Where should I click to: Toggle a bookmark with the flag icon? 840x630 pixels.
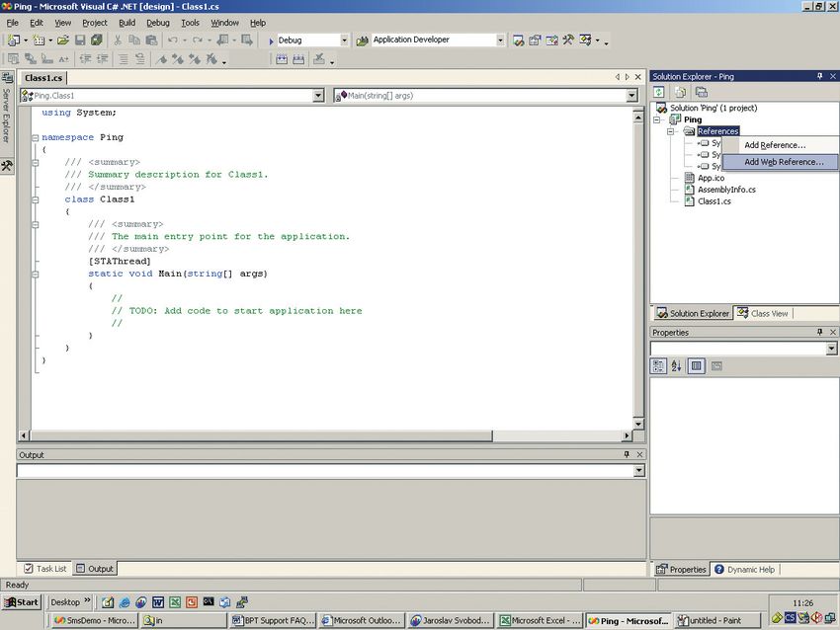[x=161, y=59]
